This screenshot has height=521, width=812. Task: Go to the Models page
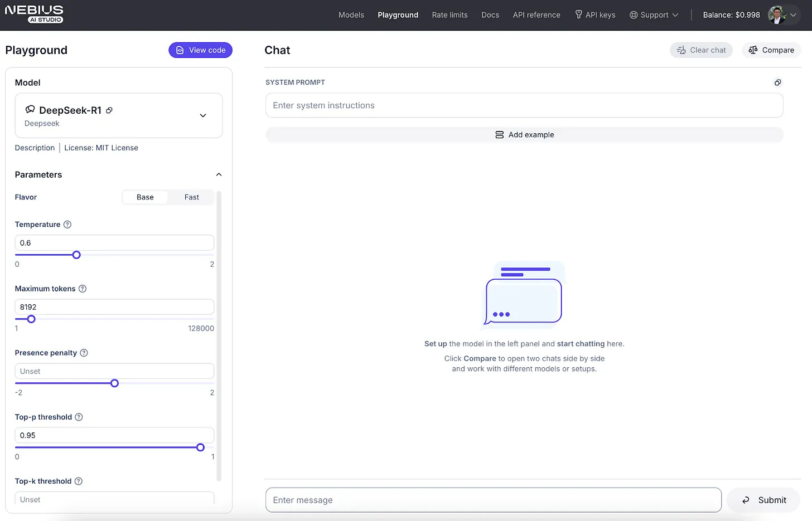click(351, 15)
